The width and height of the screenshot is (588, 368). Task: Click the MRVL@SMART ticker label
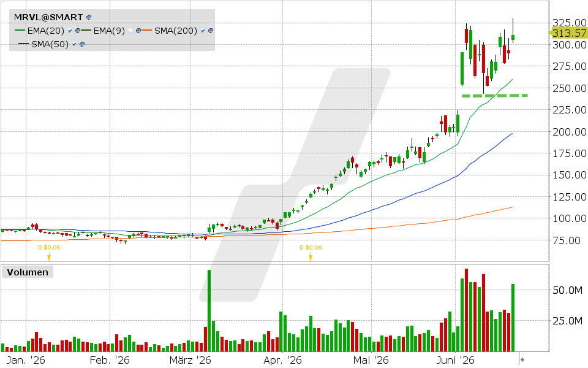tap(48, 17)
